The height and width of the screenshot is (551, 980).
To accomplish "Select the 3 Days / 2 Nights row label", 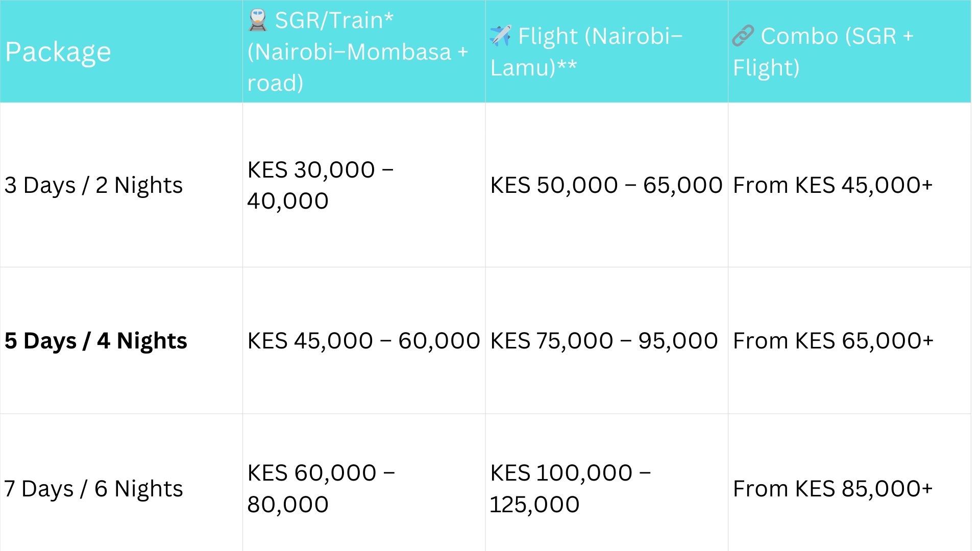I will coord(93,185).
